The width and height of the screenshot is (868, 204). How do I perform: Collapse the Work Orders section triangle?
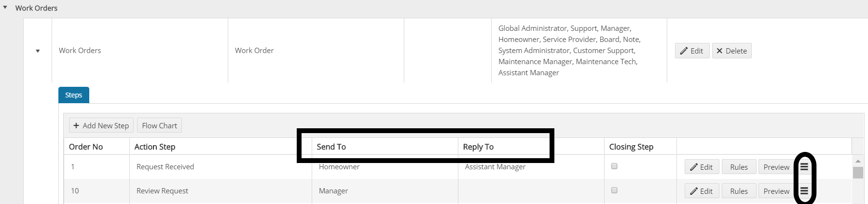point(5,8)
